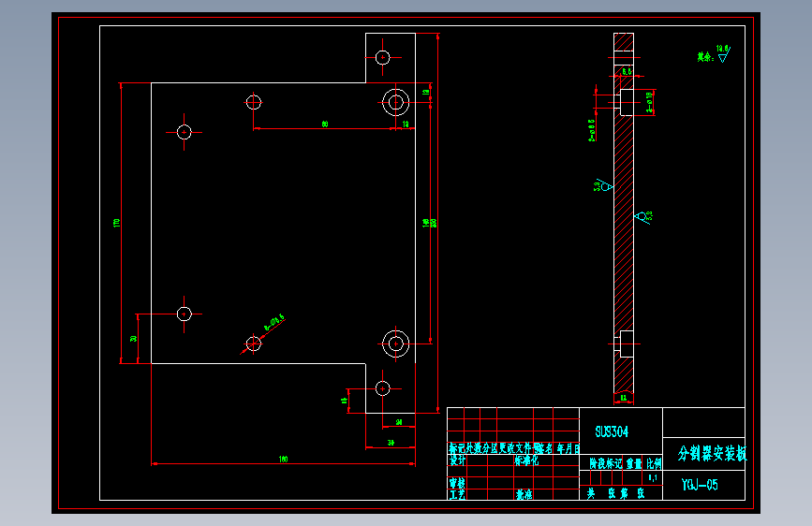Click roughness symbol on section view's left face
Image resolution: width=812 pixels, height=526 pixels.
click(604, 185)
